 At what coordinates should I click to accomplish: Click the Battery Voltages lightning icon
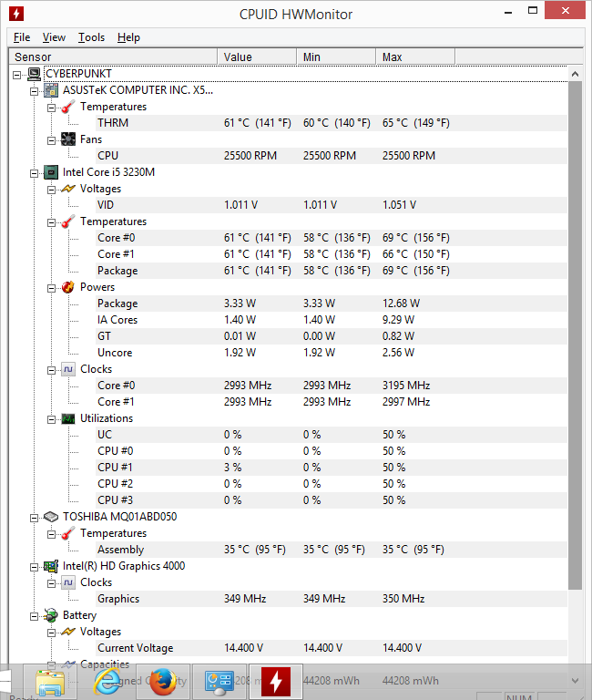[67, 632]
